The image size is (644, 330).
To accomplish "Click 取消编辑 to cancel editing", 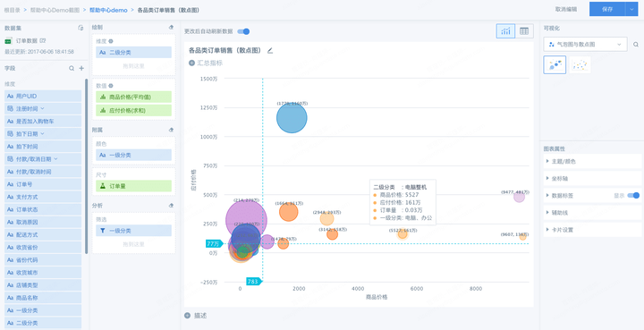I will (566, 9).
